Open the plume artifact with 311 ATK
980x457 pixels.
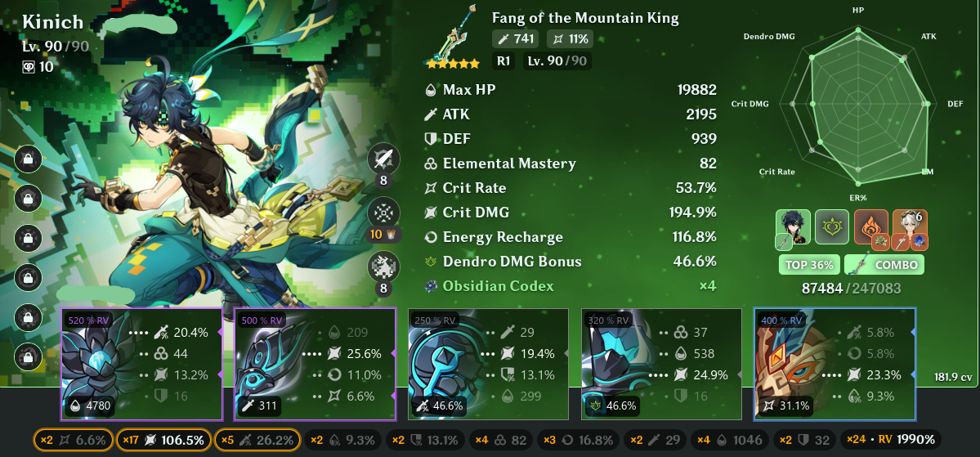[x=315, y=364]
